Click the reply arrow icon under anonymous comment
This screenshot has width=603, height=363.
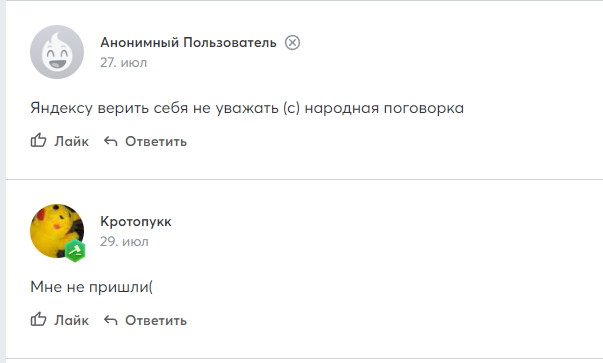pos(110,142)
